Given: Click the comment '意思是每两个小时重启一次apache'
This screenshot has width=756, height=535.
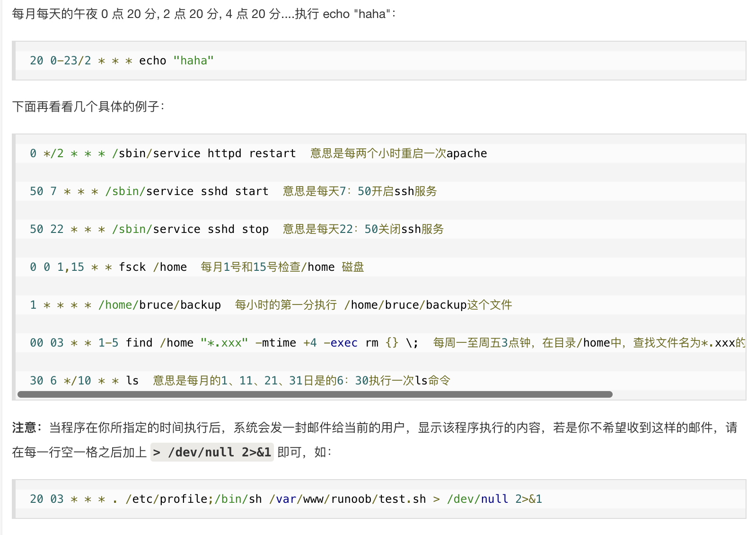Looking at the screenshot, I should 399,153.
